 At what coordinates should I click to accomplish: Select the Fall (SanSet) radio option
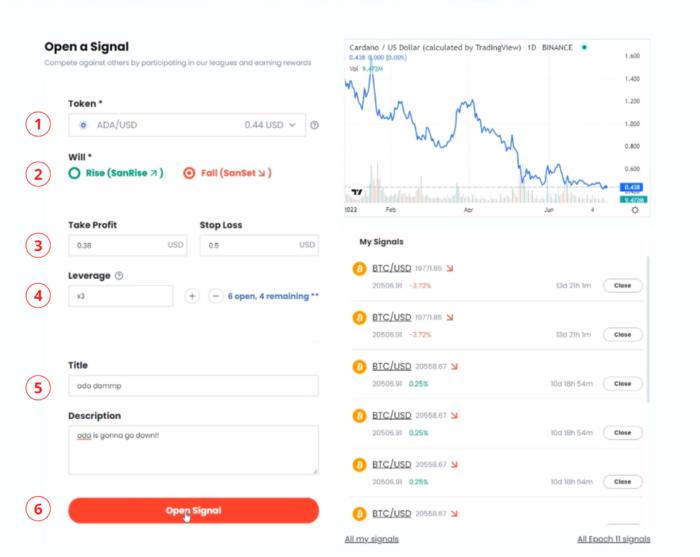188,173
